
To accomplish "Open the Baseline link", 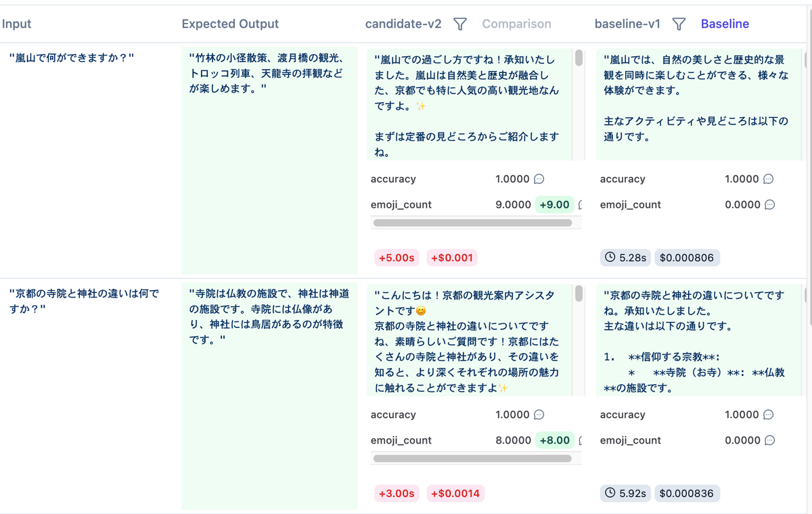I will 725,24.
